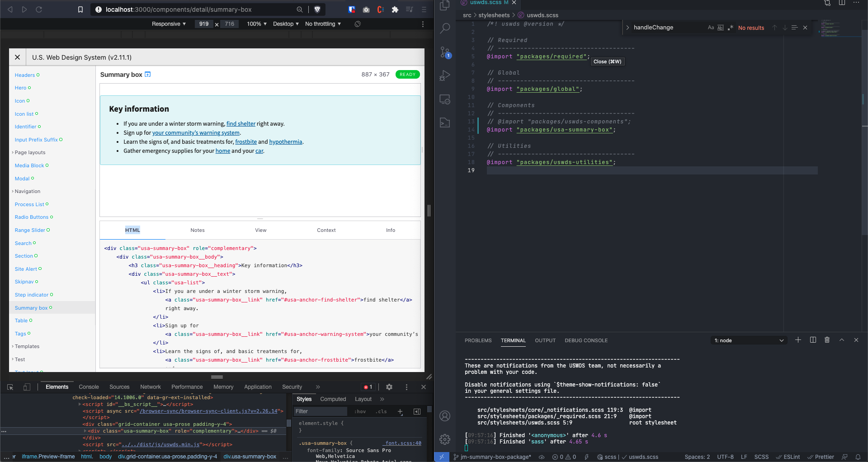This screenshot has width=868, height=462.
Task: Show more DevTools panel tabs chevron
Action: [318, 387]
